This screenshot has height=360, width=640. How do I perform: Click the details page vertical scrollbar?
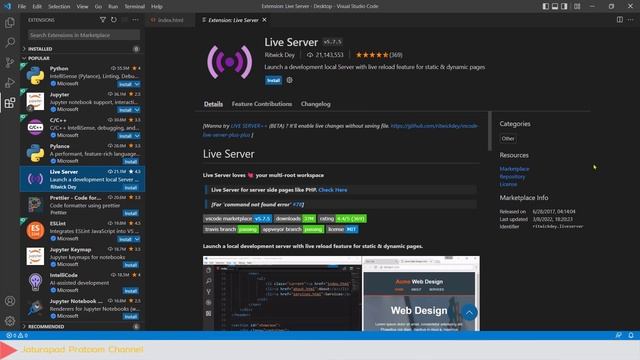(x=489, y=131)
